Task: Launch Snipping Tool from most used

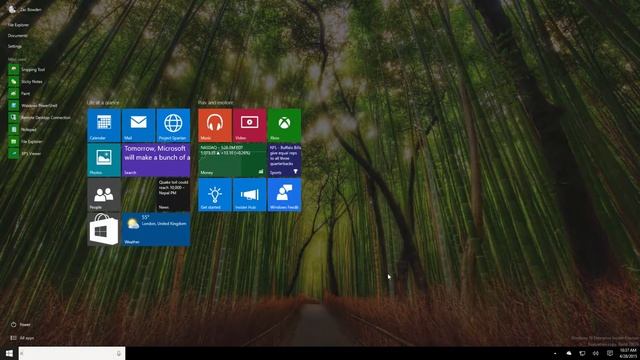Action: pos(27,69)
